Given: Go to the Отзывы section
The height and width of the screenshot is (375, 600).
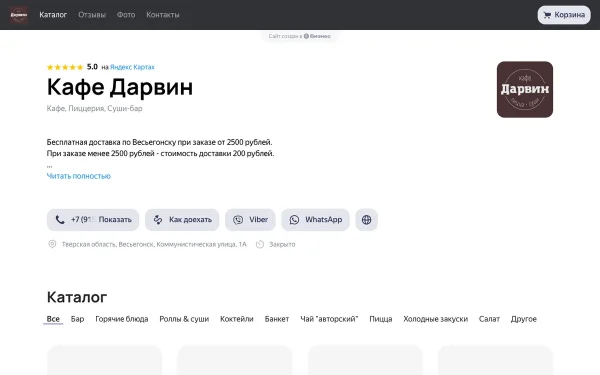Looking at the screenshot, I should [x=92, y=15].
